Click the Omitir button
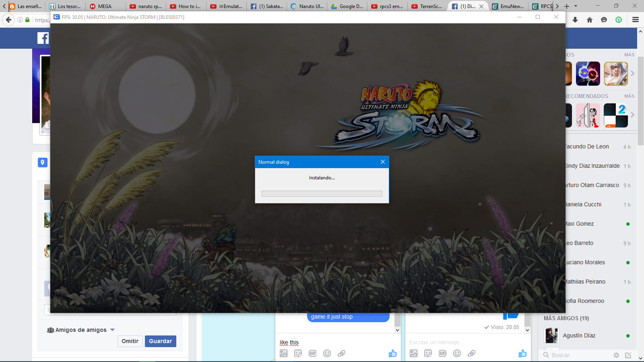Image resolution: width=644 pixels, height=362 pixels. (x=130, y=341)
